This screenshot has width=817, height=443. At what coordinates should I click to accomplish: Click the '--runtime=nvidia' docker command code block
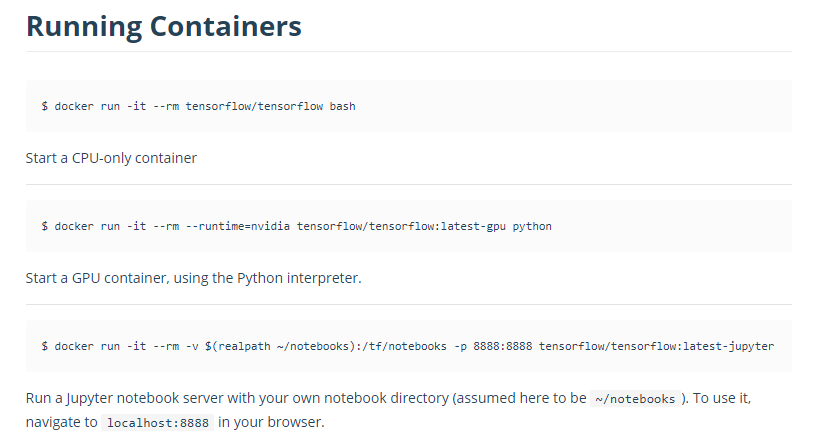click(x=408, y=226)
